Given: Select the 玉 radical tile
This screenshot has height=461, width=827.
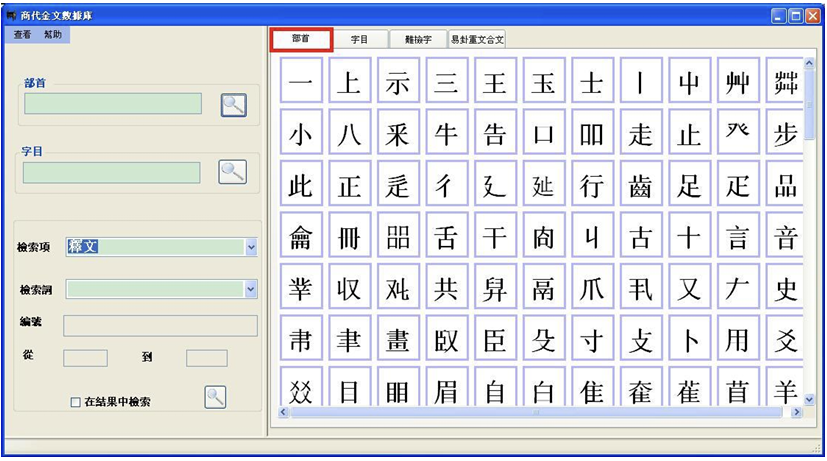Looking at the screenshot, I should tap(544, 80).
